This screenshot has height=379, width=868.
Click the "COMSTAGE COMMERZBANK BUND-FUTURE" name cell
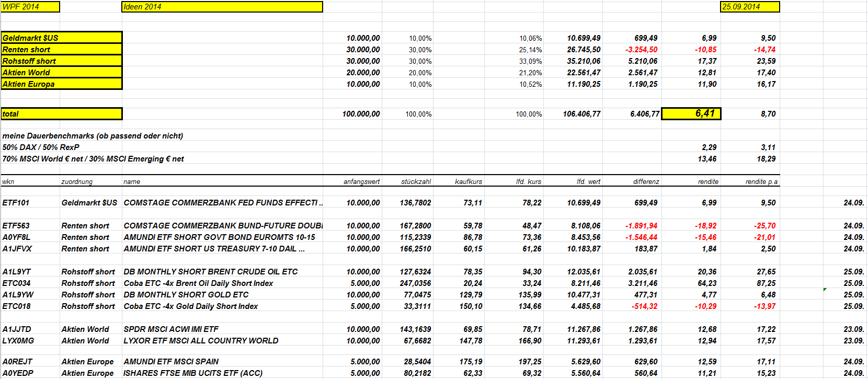223,226
